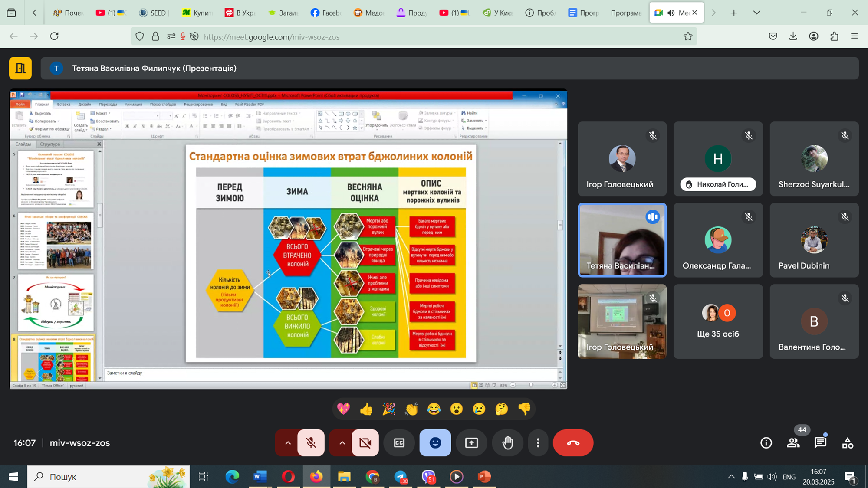This screenshot has height=488, width=868.
Task: Send the thumbs up reaction
Action: (366, 409)
